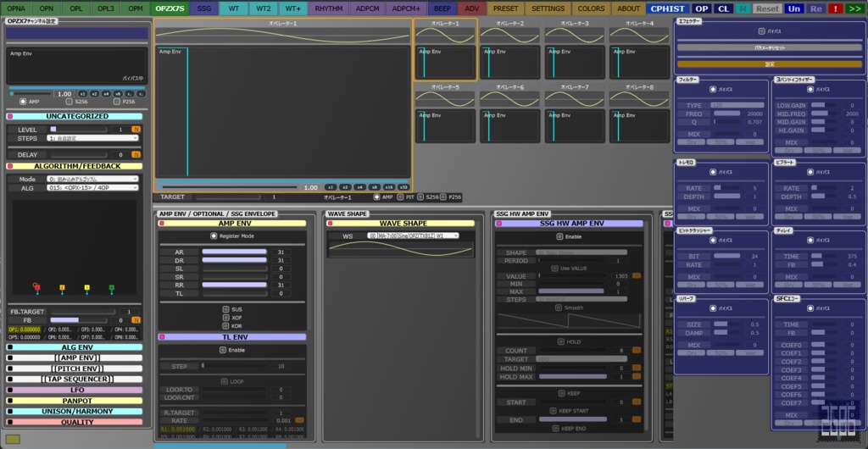The image size is (868, 449).
Task: Switch to the RHYTHM tab
Action: click(x=329, y=8)
